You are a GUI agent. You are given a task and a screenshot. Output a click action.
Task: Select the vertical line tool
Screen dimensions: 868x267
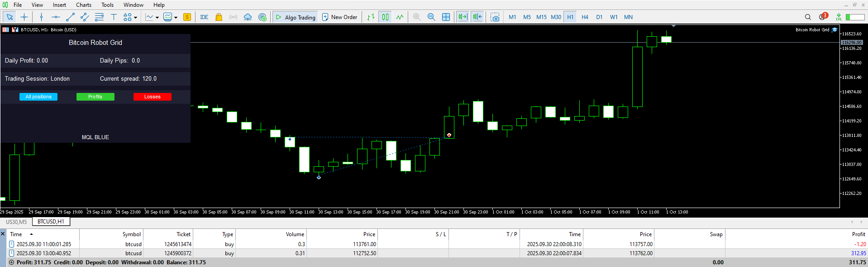(41, 17)
